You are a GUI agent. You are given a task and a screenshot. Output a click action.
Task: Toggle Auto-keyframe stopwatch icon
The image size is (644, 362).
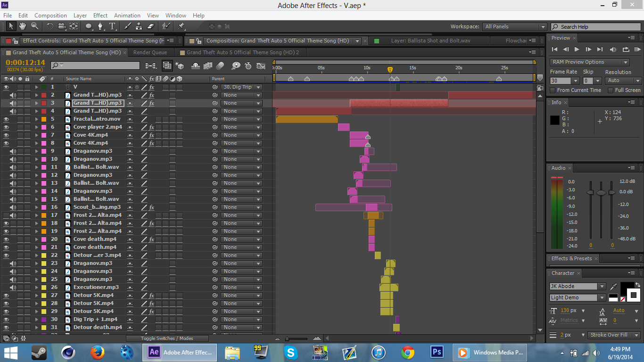[248, 66]
